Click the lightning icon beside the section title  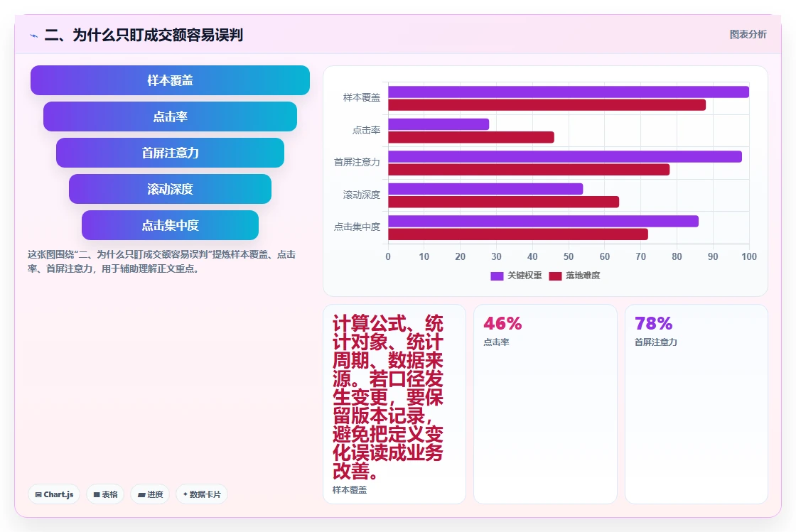pyautogui.click(x=33, y=36)
